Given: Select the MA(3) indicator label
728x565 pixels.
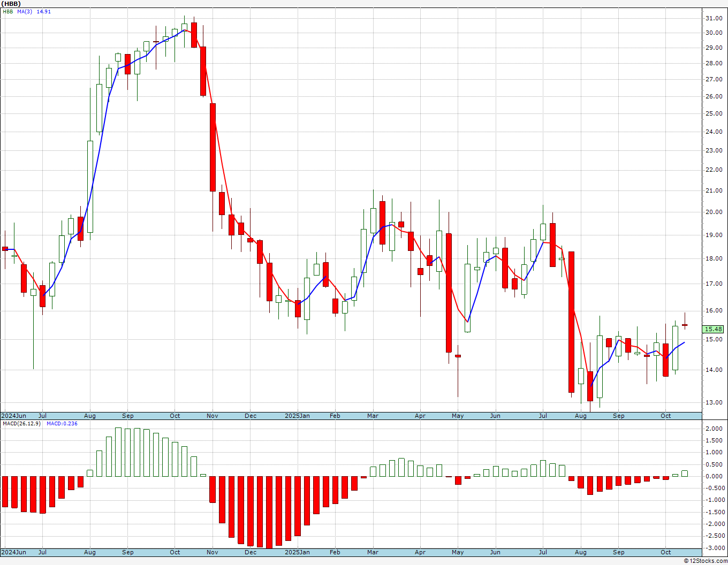Looking at the screenshot, I should pos(25,11).
